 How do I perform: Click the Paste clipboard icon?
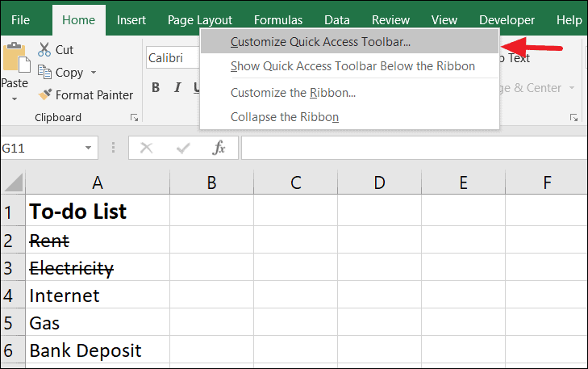tap(16, 57)
